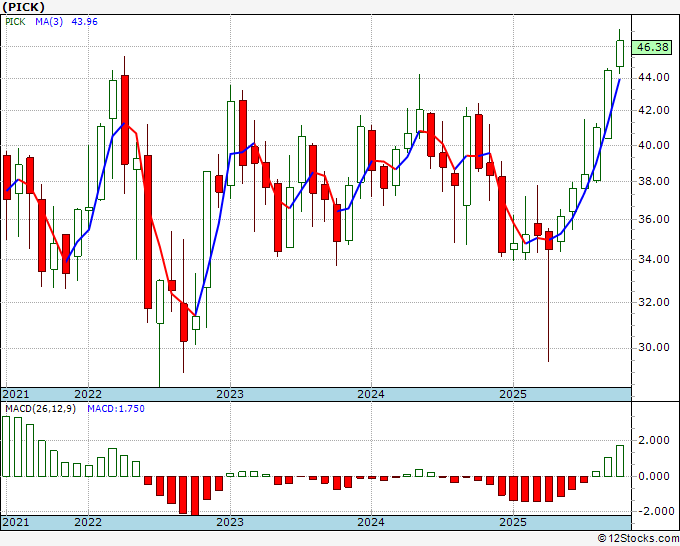Click the 2023 label on MACD timeline
Image resolution: width=680 pixels, height=546 pixels.
tap(230, 522)
